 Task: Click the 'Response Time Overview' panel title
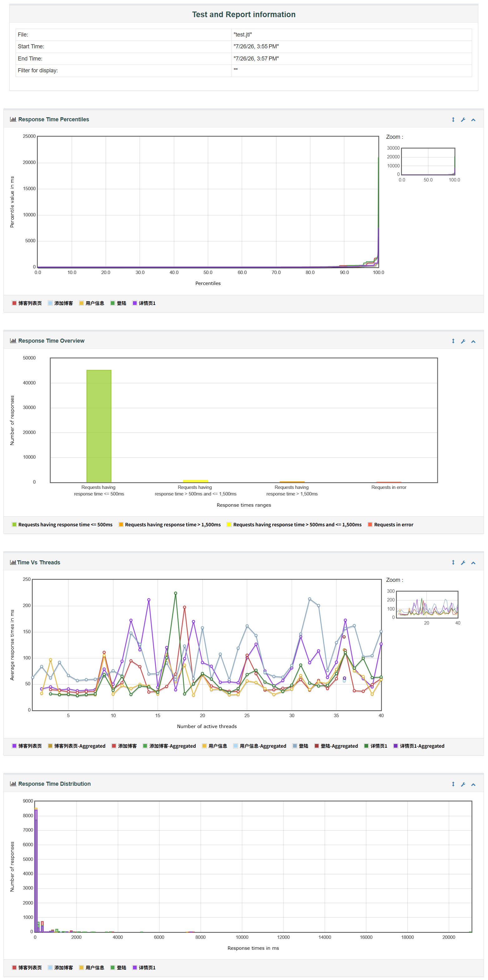tap(51, 341)
